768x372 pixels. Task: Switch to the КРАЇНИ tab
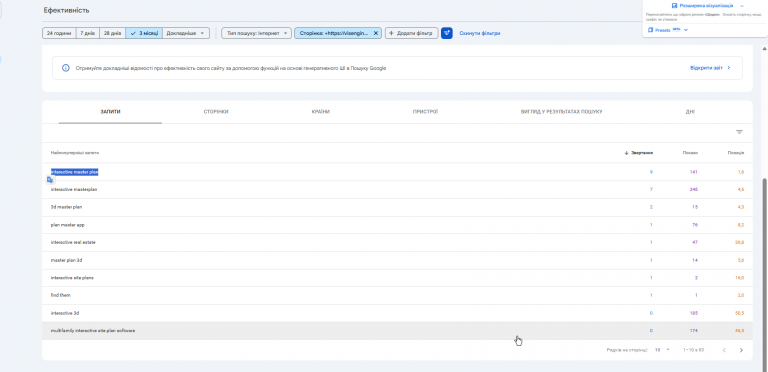(320, 112)
